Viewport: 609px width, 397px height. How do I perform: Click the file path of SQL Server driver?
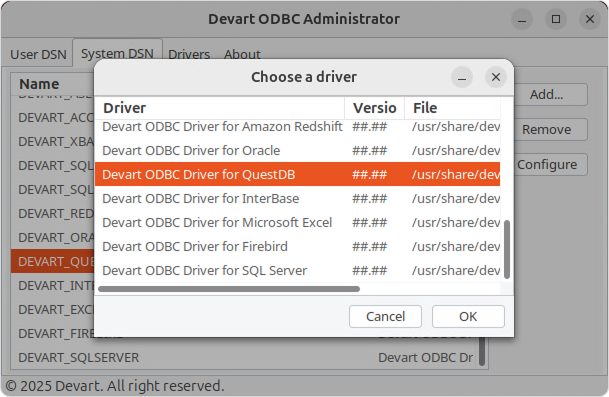tap(456, 270)
